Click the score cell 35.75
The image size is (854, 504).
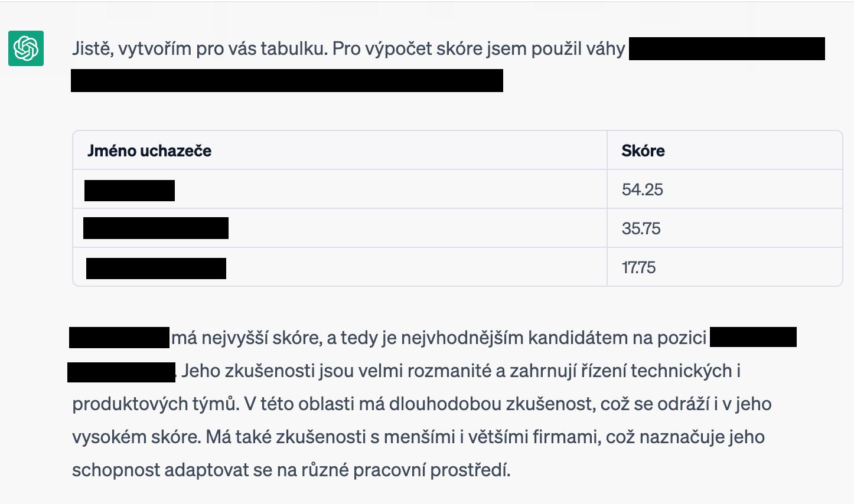(641, 228)
